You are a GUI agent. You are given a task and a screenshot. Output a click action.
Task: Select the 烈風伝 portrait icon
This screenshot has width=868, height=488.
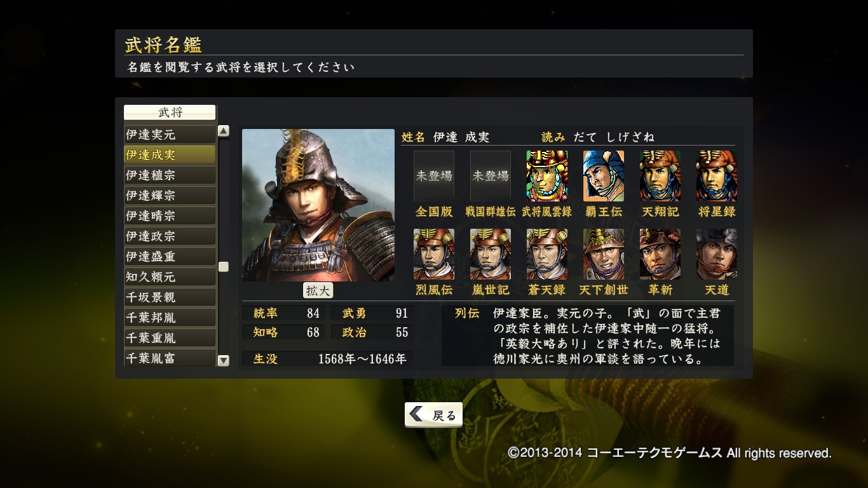[x=434, y=254]
